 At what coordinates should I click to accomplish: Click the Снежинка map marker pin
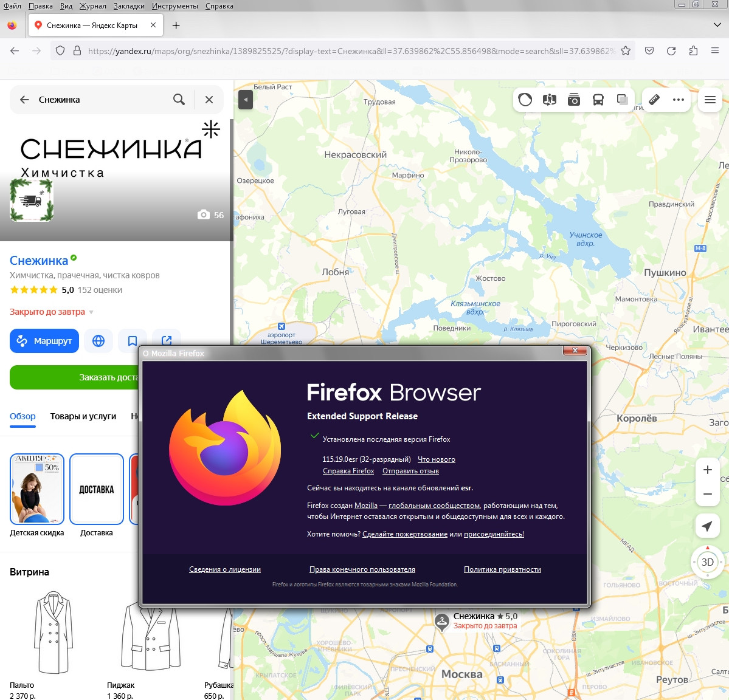pyautogui.click(x=441, y=622)
